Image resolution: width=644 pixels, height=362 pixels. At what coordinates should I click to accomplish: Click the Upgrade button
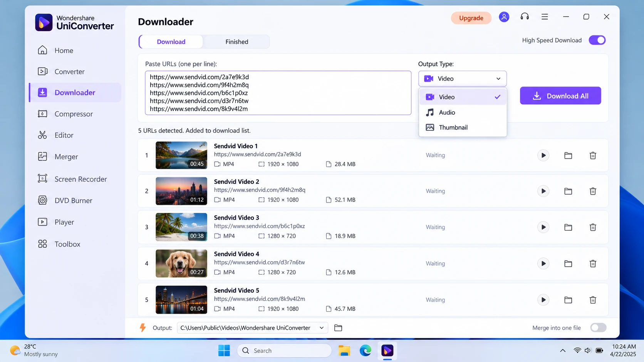471,18
